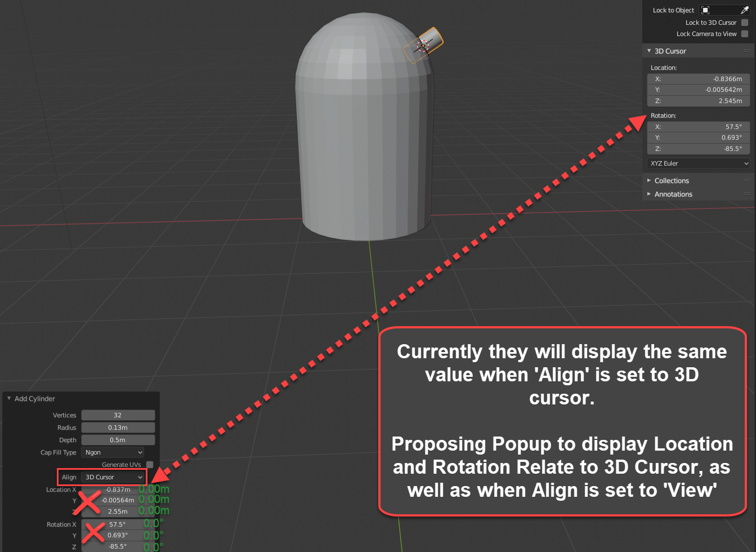This screenshot has height=552, width=756.
Task: Click Add Cylinder Location X field
Action: coord(118,489)
